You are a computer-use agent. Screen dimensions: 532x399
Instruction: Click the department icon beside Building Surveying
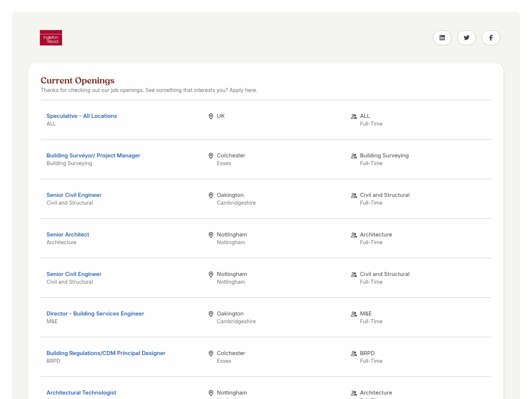354,156
